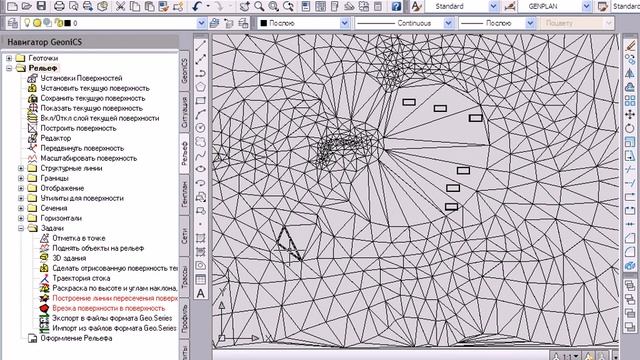This screenshot has height=360, width=640.
Task: Expand Утилиты для поверхности folder
Action: 21,198
